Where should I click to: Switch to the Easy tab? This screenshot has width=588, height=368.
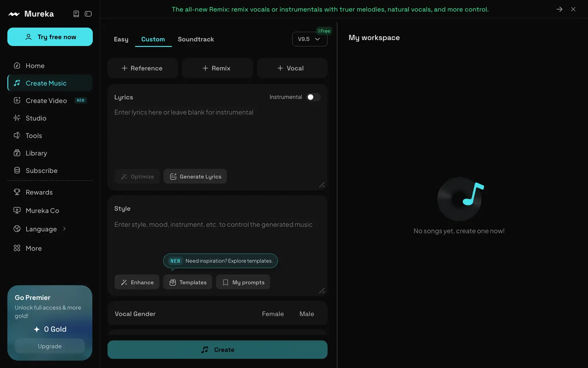click(121, 39)
